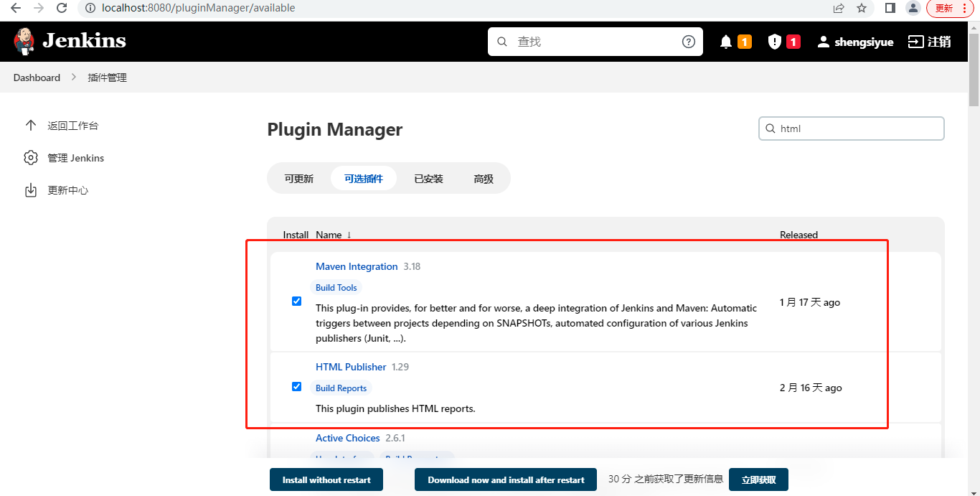The height and width of the screenshot is (496, 980).
Task: Click the red 更新 browser update button
Action: pos(951,8)
